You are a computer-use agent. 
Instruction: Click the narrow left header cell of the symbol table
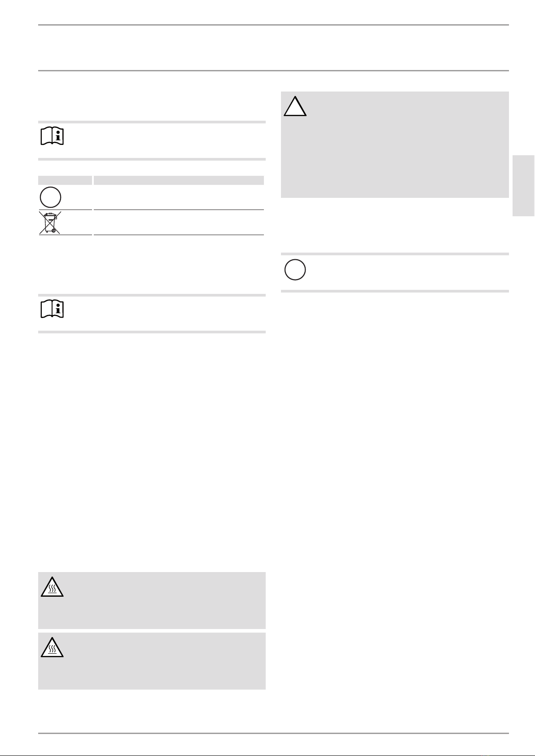[65, 180]
